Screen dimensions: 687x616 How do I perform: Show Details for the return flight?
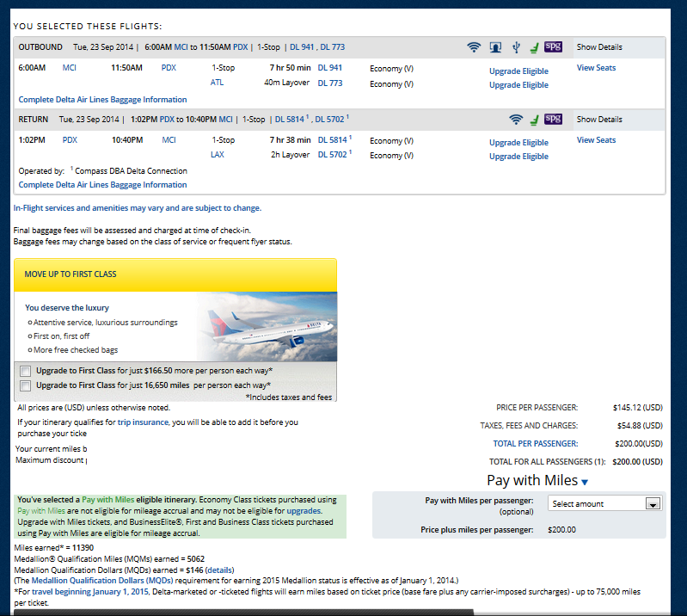[x=599, y=120]
